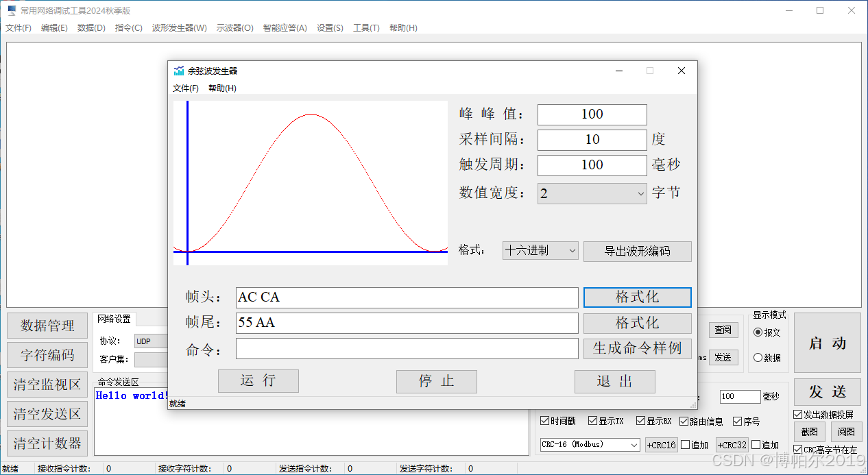Open the 协议 UDP dropdown

(x=151, y=341)
